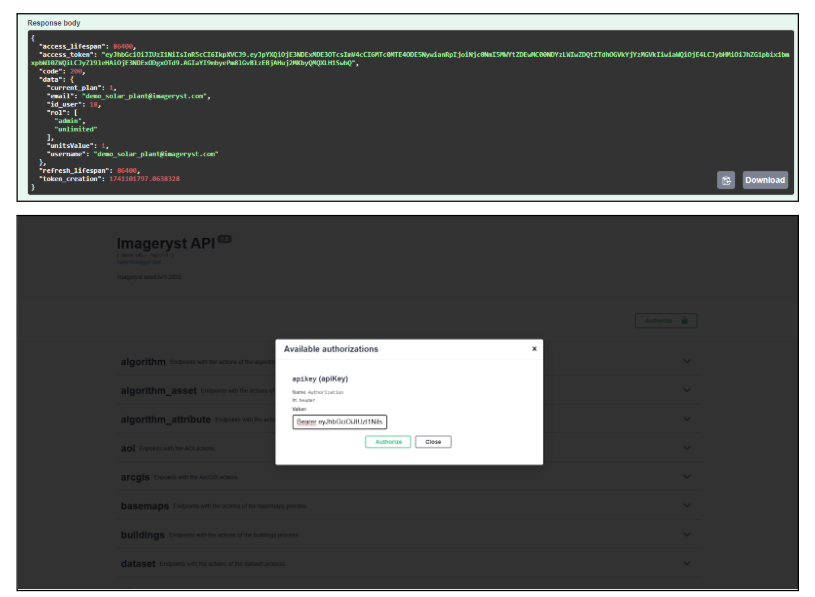Click the access_lifespan value 86400
The height and width of the screenshot is (597, 815).
123,46
